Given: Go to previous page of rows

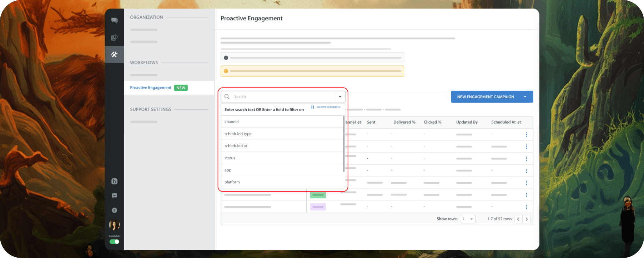Looking at the screenshot, I should point(518,219).
